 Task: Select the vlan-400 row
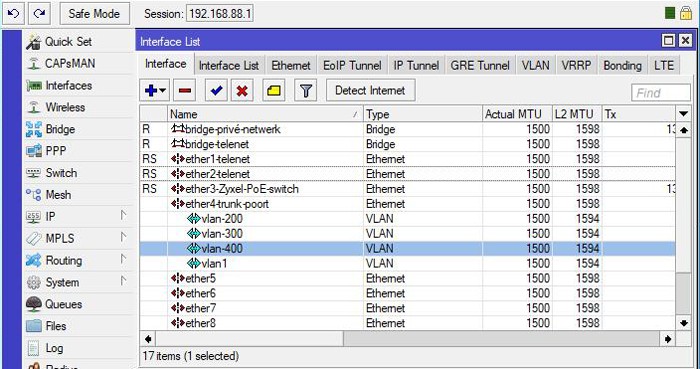coord(408,249)
